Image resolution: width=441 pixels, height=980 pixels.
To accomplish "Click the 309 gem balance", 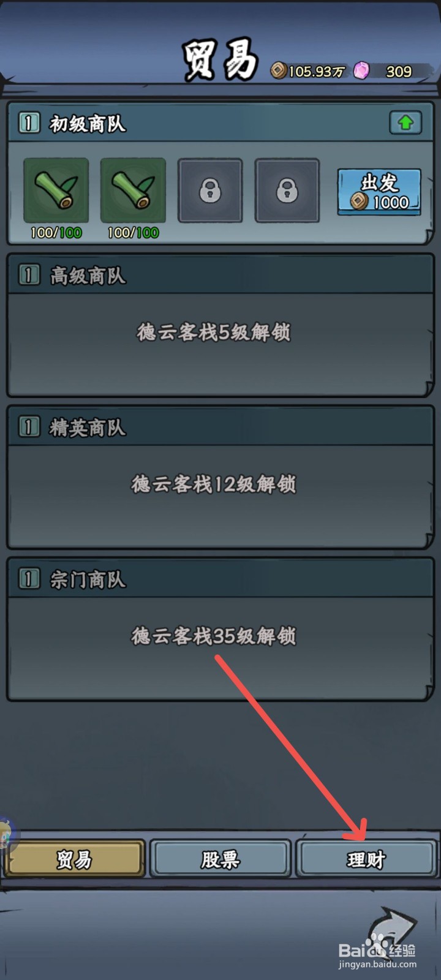I will [399, 72].
